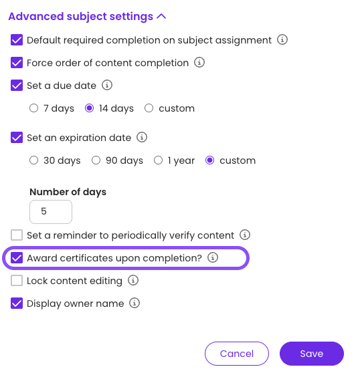The height and width of the screenshot is (371, 362).
Task: Click info icon next to Award certificates
Action: (213, 258)
